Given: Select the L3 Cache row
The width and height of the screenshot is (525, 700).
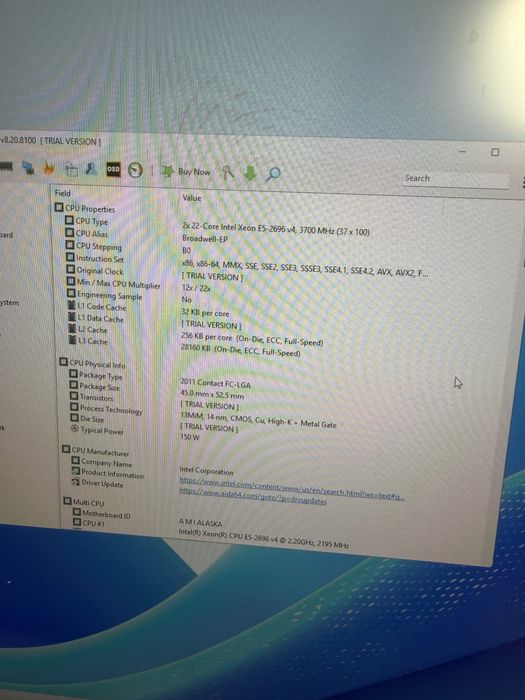Looking at the screenshot, I should (89, 341).
